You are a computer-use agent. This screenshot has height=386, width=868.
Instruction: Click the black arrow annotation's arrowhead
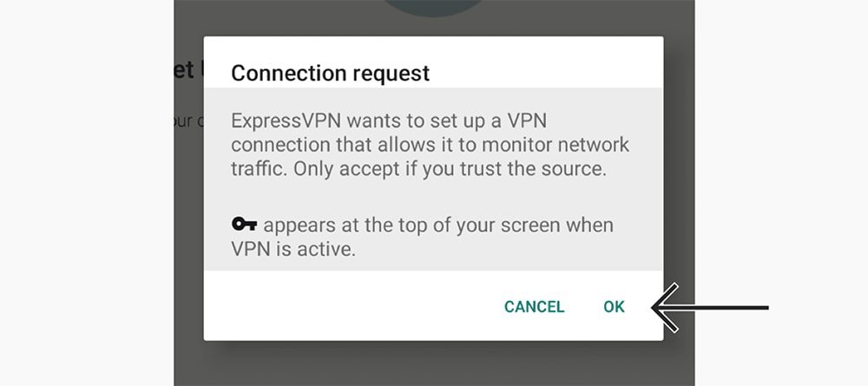666,307
